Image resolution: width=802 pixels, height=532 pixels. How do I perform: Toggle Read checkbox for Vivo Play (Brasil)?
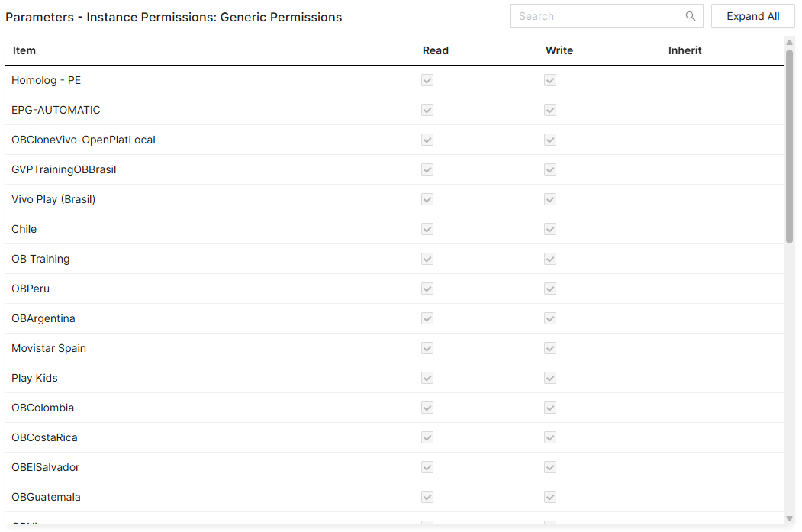click(427, 199)
